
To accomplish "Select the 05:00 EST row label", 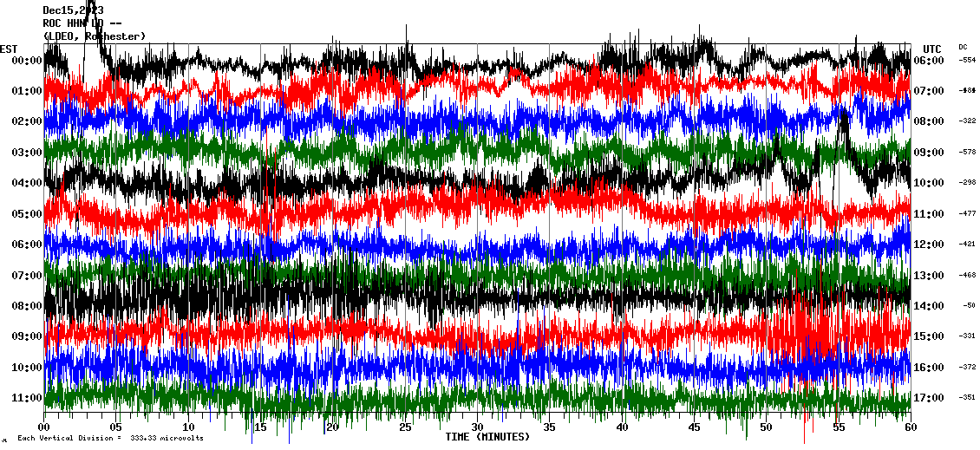I will click(x=26, y=214).
